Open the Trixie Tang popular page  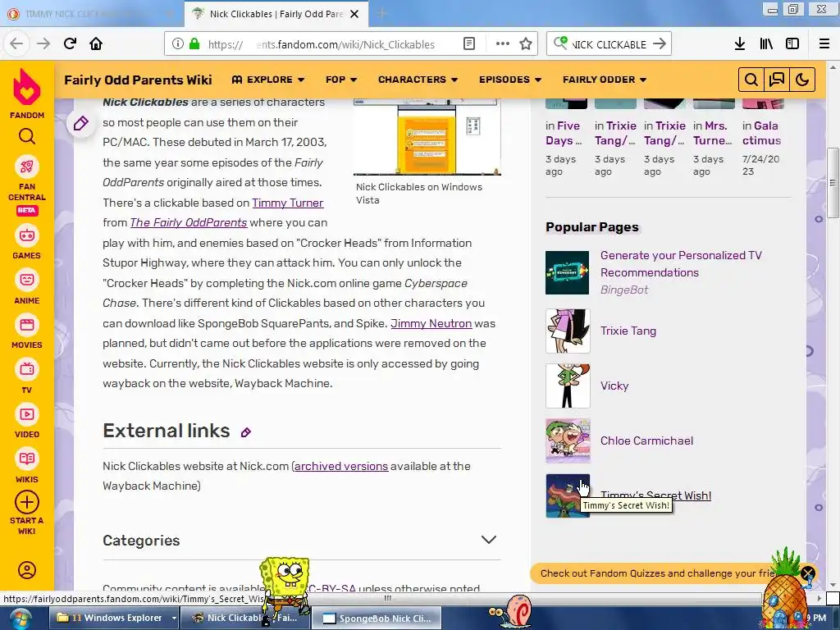tap(628, 331)
